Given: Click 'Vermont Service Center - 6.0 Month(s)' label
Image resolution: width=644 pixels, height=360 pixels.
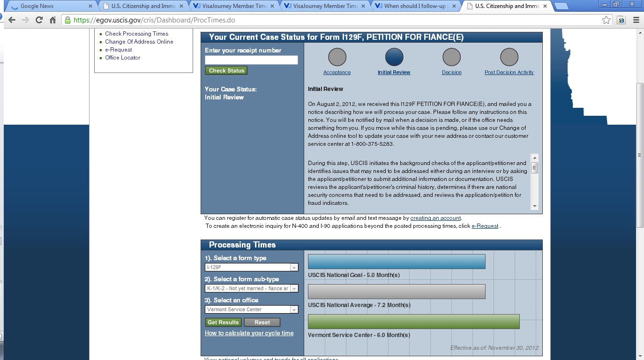Looking at the screenshot, I should click(359, 335).
